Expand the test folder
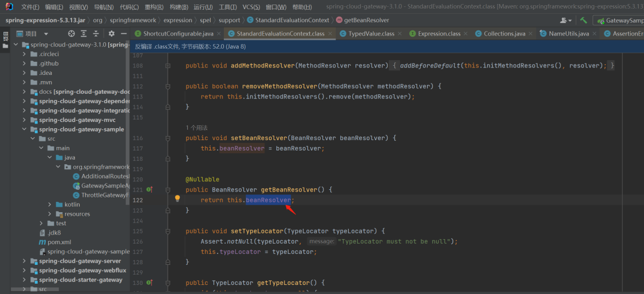Screen dimensions: 644x294 coord(41,224)
